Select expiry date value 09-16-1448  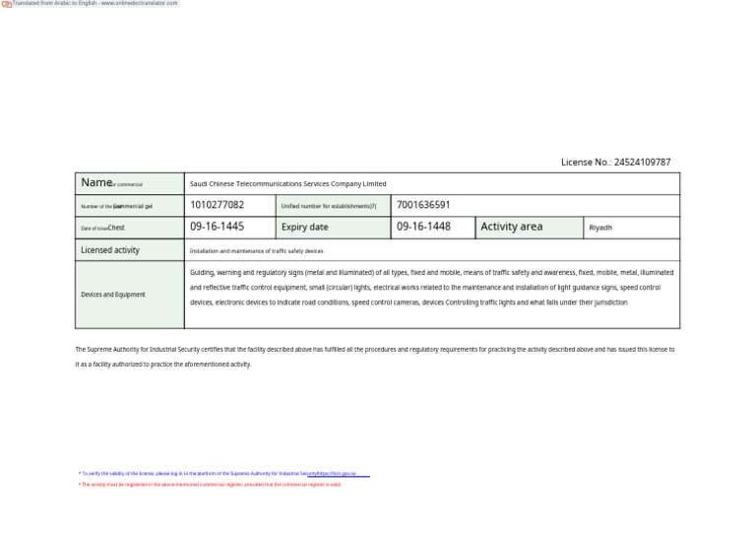click(423, 227)
